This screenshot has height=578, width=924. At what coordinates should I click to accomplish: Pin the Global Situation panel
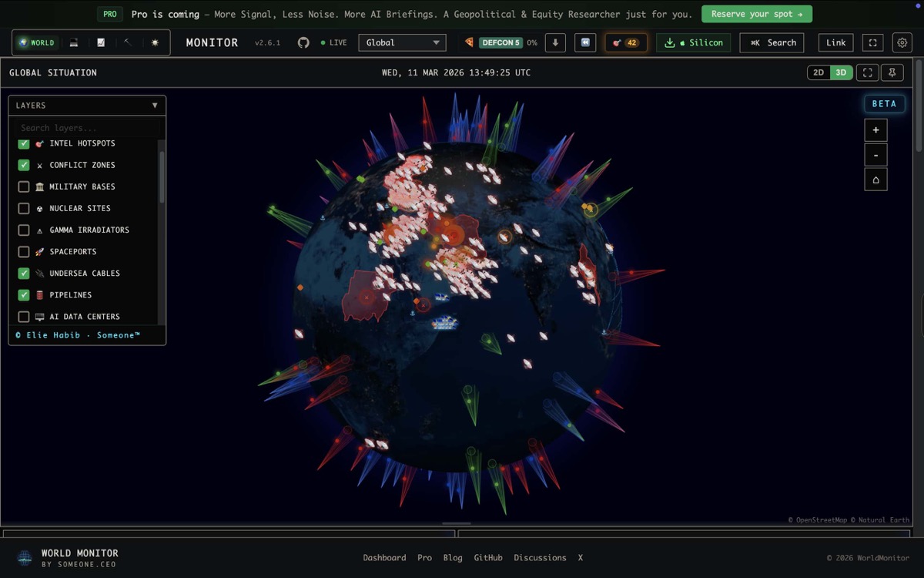tap(892, 72)
